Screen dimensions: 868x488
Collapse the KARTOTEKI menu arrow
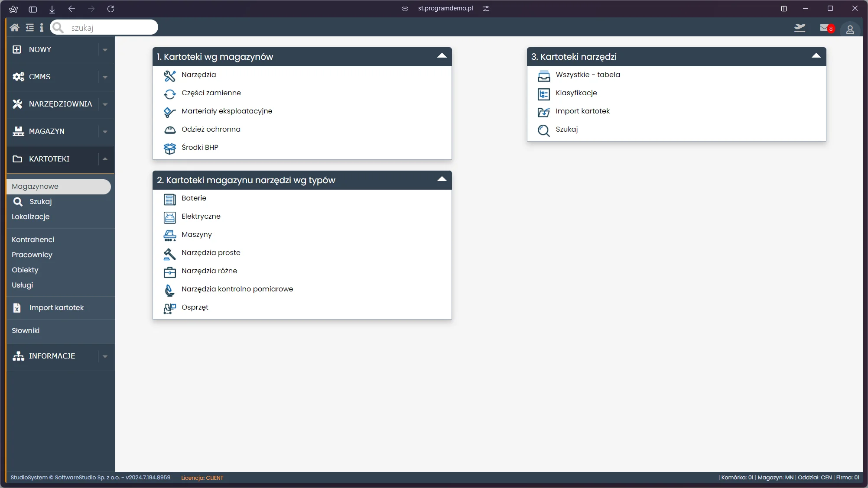[x=105, y=159]
